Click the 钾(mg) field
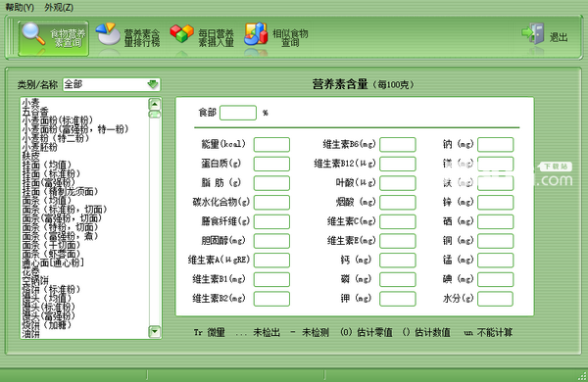Screen dimensions: 588x382 [x=398, y=299]
